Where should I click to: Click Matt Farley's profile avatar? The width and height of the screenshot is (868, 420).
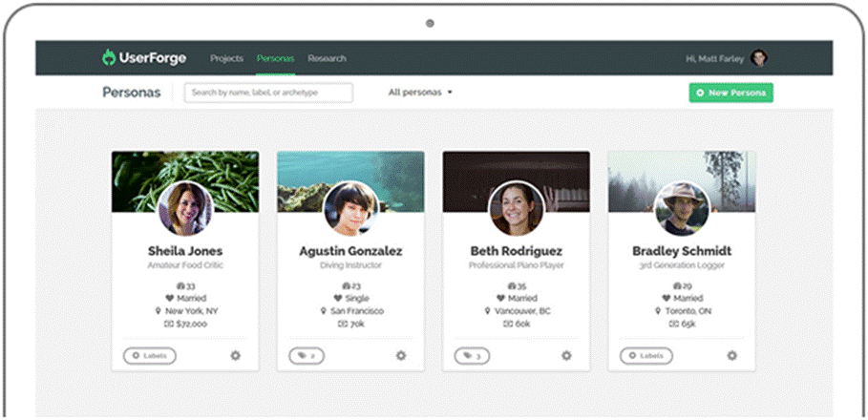coord(758,58)
